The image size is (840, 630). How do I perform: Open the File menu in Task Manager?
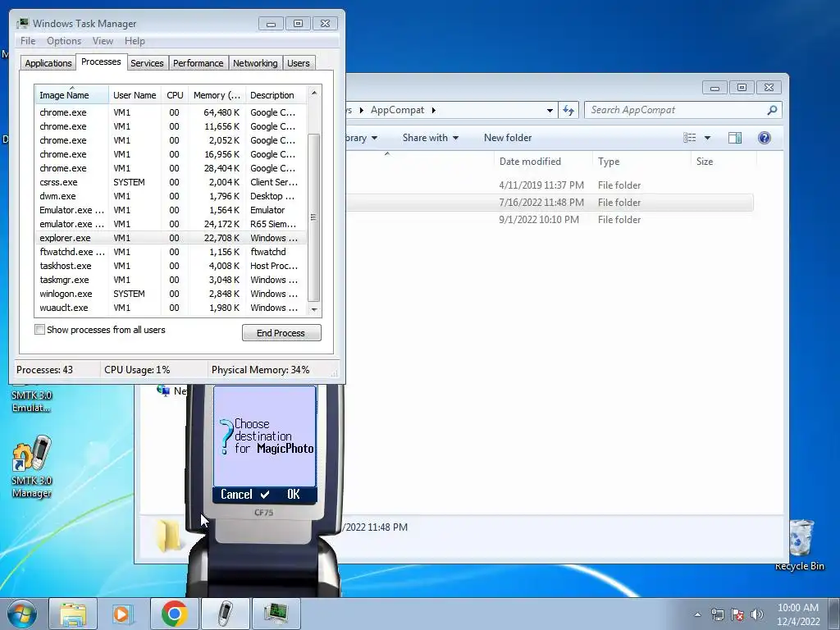click(28, 41)
